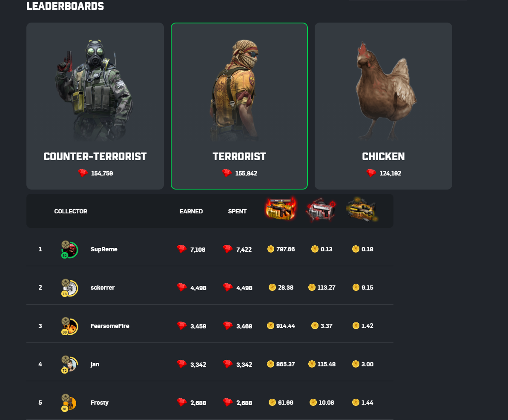Click the ruby icon under Terrorist
The image size is (508, 420).
click(x=227, y=173)
